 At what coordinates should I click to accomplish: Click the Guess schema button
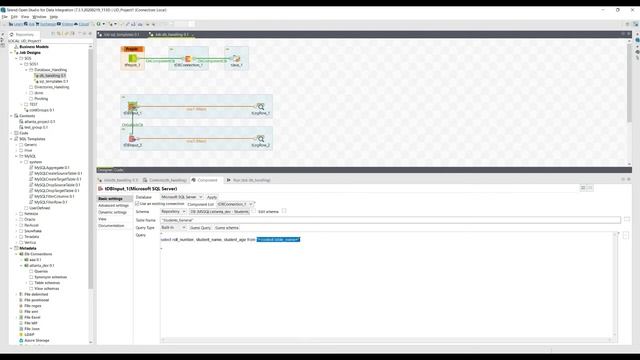(x=227, y=228)
